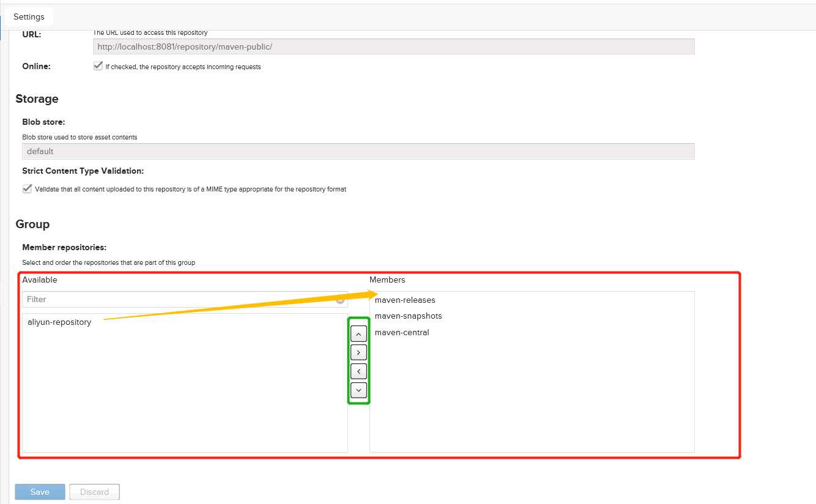Toggle the Online checkbox
Screen dimensions: 816x504
[x=98, y=66]
